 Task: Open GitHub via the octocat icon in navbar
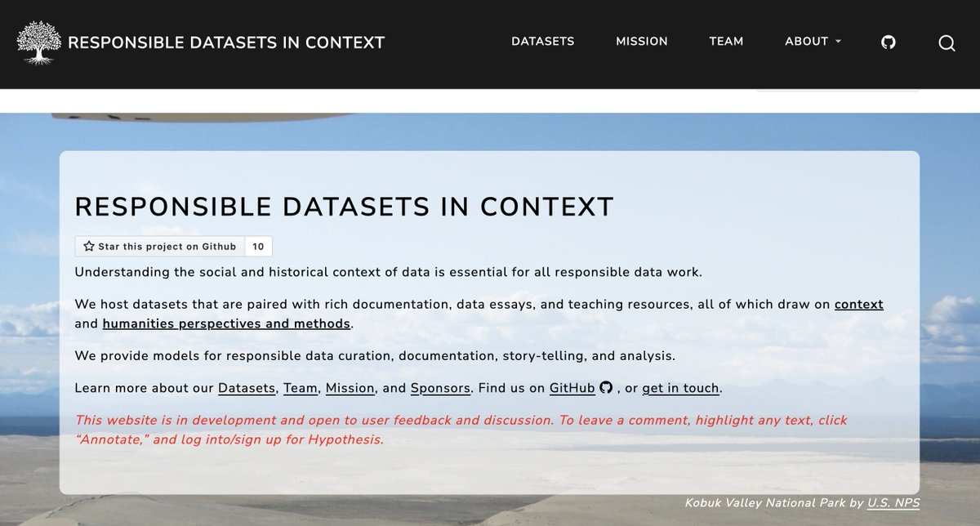point(889,42)
